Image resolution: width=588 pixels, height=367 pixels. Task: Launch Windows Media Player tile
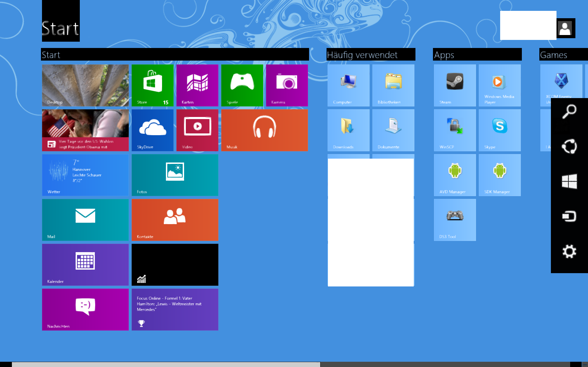click(x=500, y=85)
